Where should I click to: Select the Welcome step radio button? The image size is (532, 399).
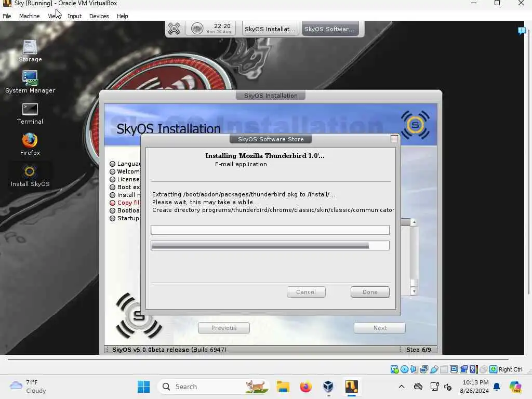click(x=112, y=171)
